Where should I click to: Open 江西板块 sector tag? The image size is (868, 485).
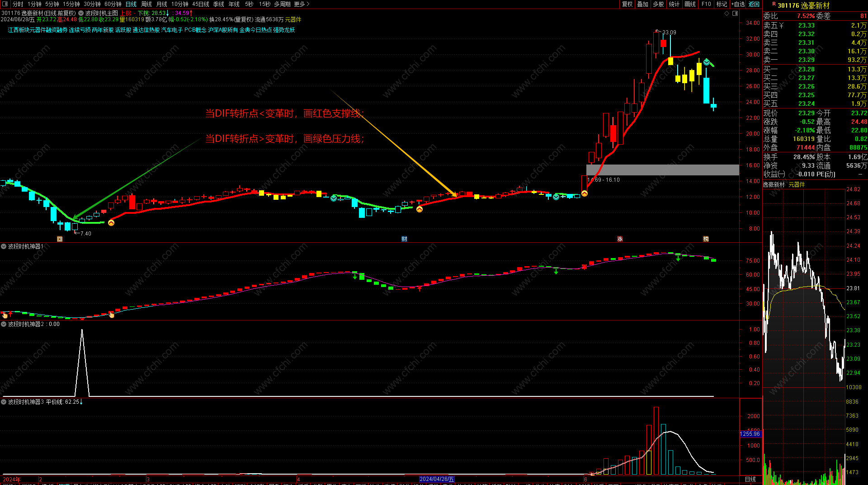pos(19,30)
